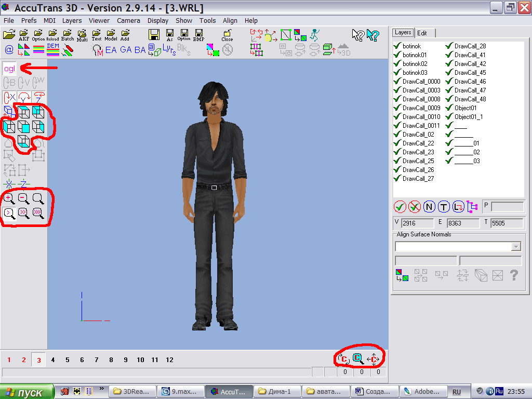Screen dimensions: 532x399
Task: Select view number 10
Action: pos(140,360)
